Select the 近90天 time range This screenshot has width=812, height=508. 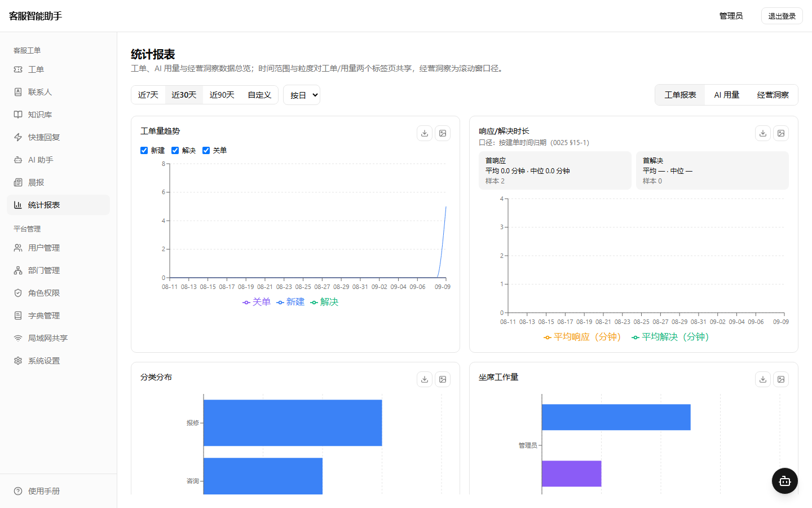coord(222,95)
